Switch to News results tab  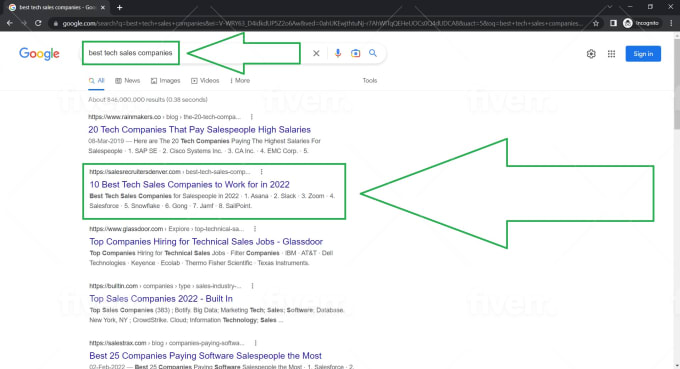pyautogui.click(x=128, y=81)
